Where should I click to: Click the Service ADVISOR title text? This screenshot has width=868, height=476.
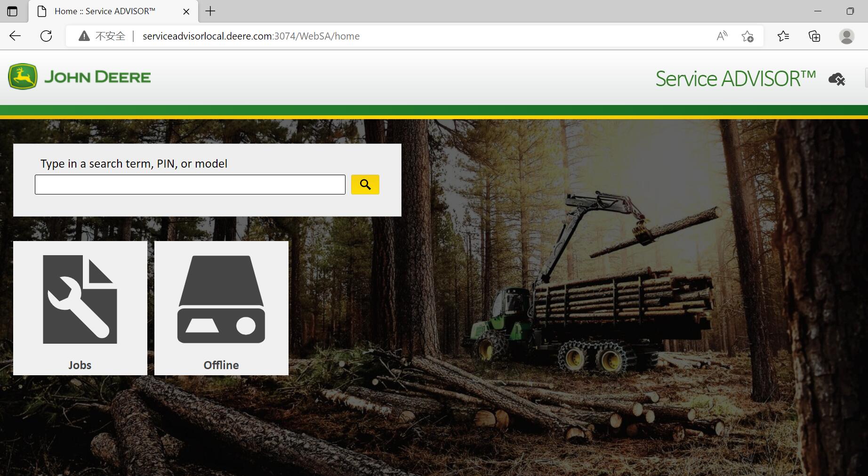coord(736,79)
